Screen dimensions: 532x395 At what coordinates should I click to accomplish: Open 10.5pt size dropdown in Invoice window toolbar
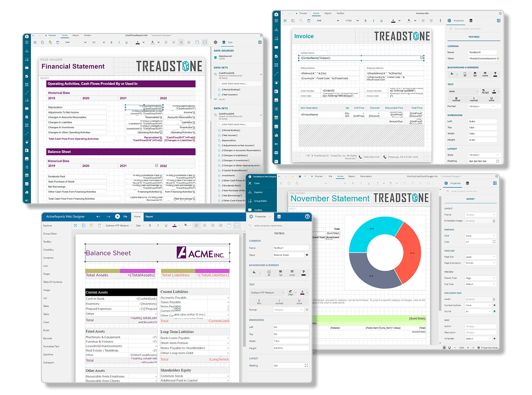point(352,21)
